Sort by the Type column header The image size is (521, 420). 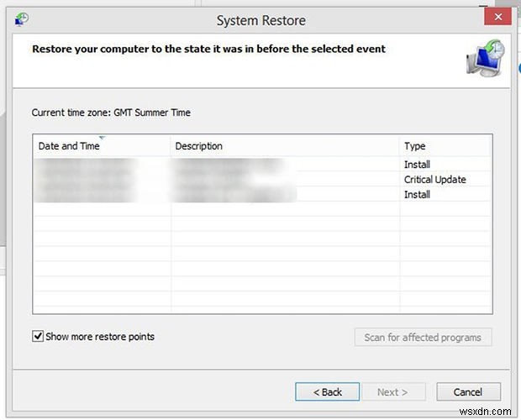tap(445, 146)
